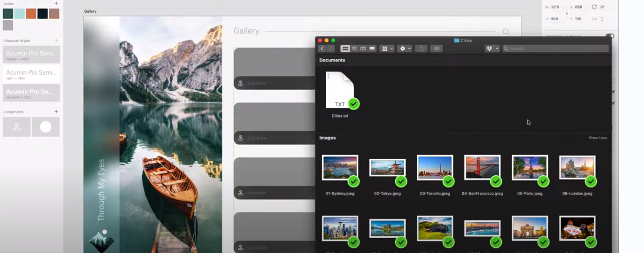The image size is (644, 253).
Task: Select the diamond mountain logo on the artboard
Action: (x=101, y=241)
